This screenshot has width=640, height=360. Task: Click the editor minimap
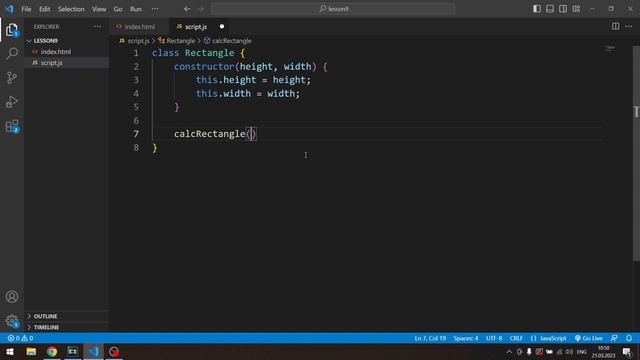(611, 49)
